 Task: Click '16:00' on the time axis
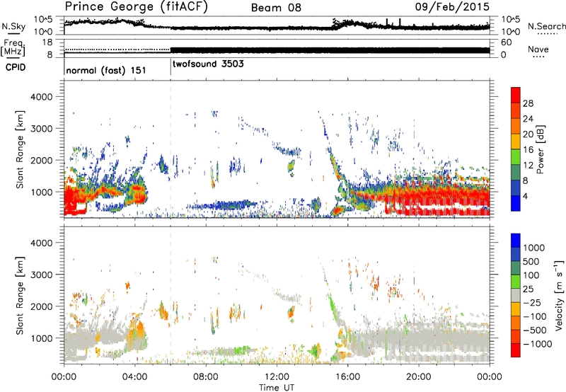pos(347,377)
